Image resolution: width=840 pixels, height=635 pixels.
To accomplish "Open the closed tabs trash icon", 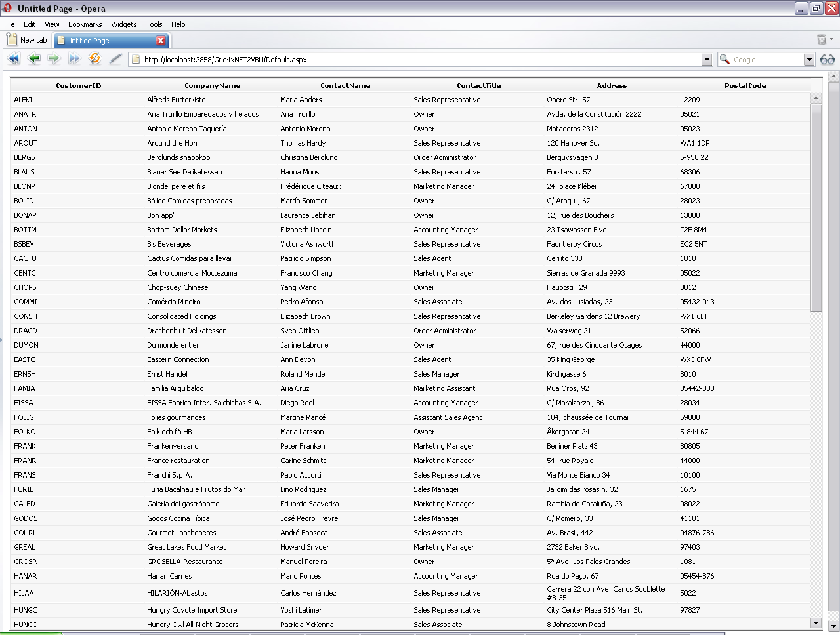I will click(822, 40).
